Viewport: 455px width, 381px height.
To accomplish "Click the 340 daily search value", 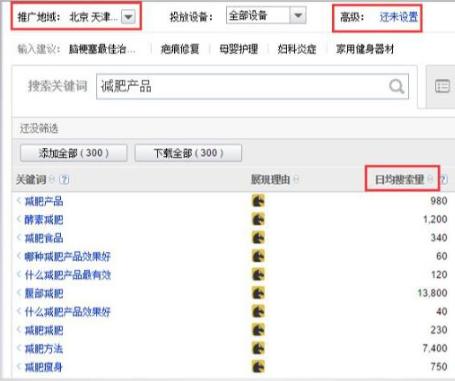I will pyautogui.click(x=439, y=238).
